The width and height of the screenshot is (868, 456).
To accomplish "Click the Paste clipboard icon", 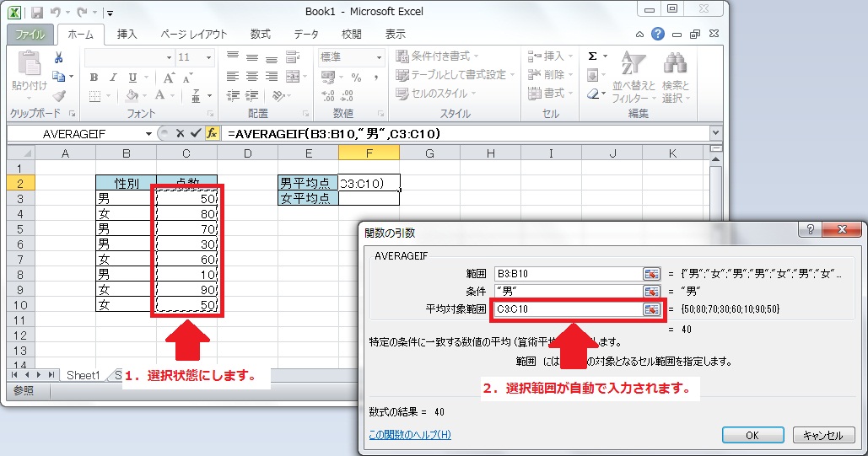I will (x=30, y=63).
